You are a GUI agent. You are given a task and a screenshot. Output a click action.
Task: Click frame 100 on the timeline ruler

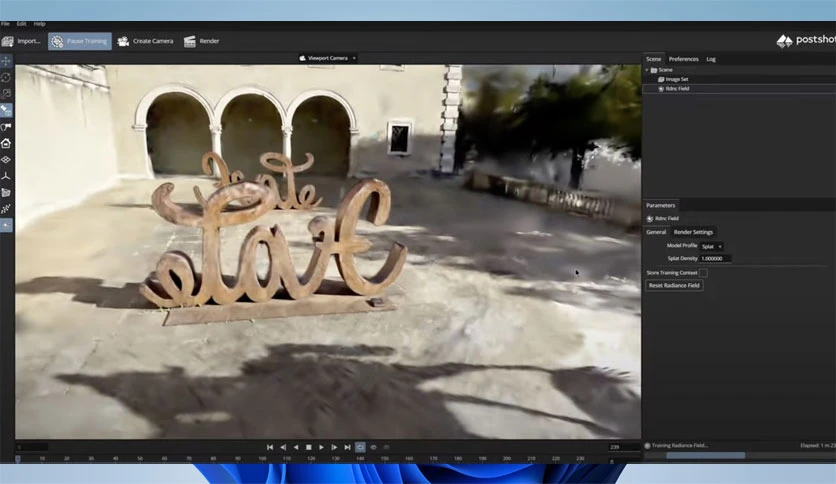pos(262,458)
